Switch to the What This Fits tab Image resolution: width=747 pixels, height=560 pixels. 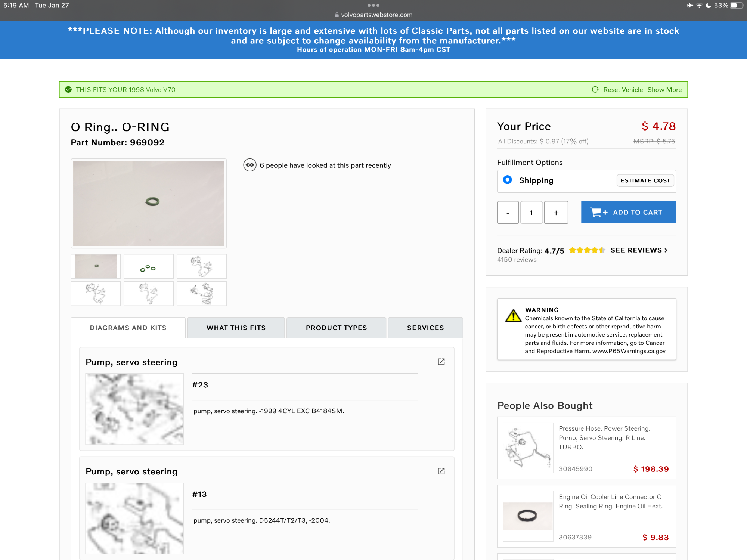pyautogui.click(x=236, y=328)
